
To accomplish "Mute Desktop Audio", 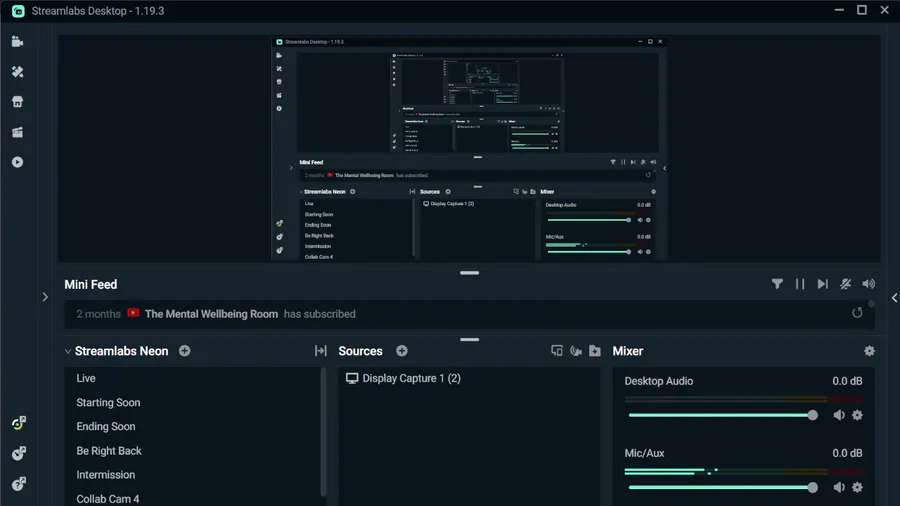I will 839,415.
